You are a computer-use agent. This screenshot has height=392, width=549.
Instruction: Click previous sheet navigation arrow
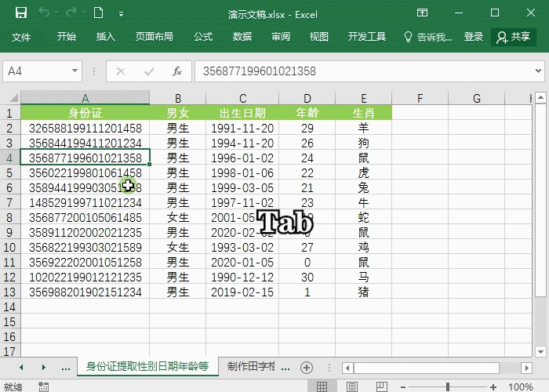(21, 367)
